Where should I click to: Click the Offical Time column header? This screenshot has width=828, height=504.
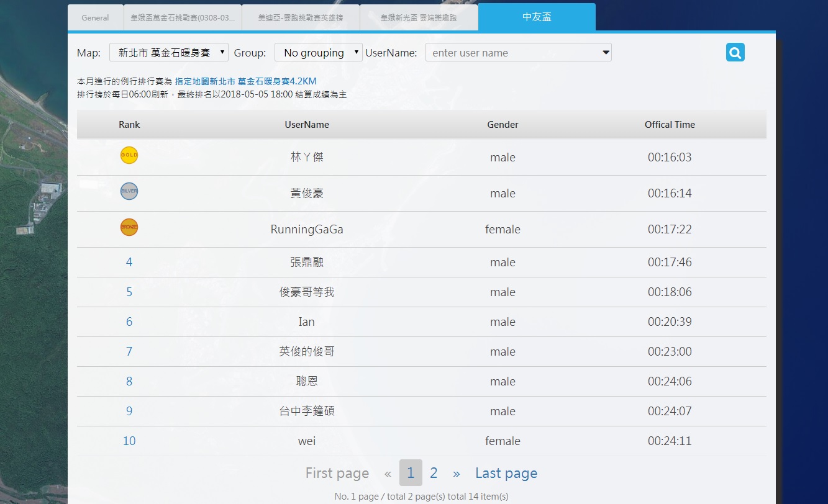[x=670, y=125]
